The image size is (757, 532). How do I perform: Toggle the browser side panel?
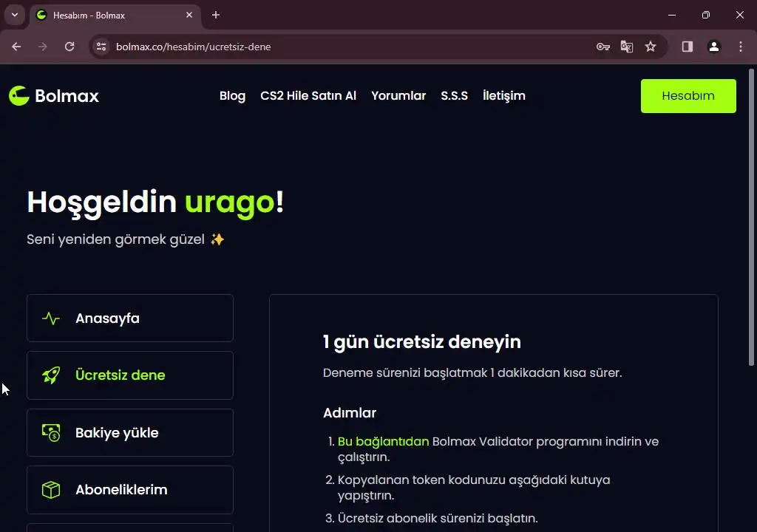click(x=688, y=47)
